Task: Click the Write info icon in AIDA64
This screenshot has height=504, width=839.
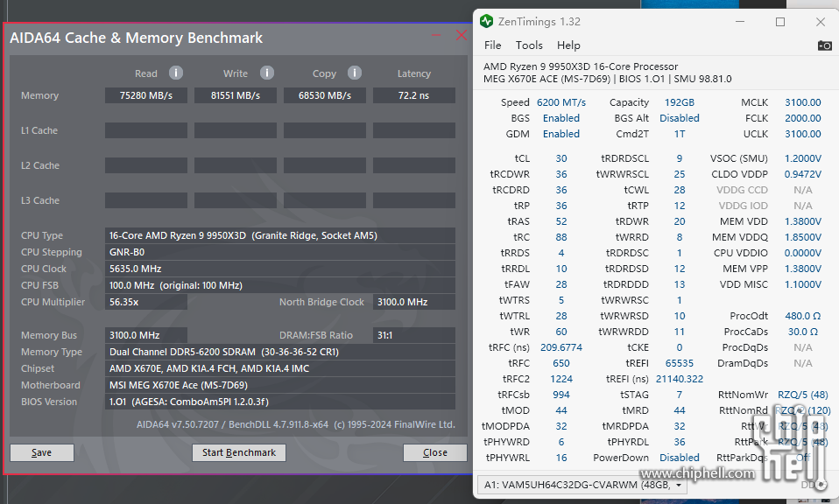Action: pyautogui.click(x=267, y=73)
